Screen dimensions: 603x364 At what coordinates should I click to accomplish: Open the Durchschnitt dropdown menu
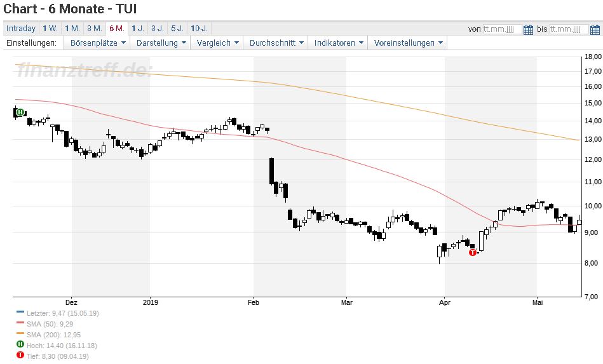click(276, 43)
